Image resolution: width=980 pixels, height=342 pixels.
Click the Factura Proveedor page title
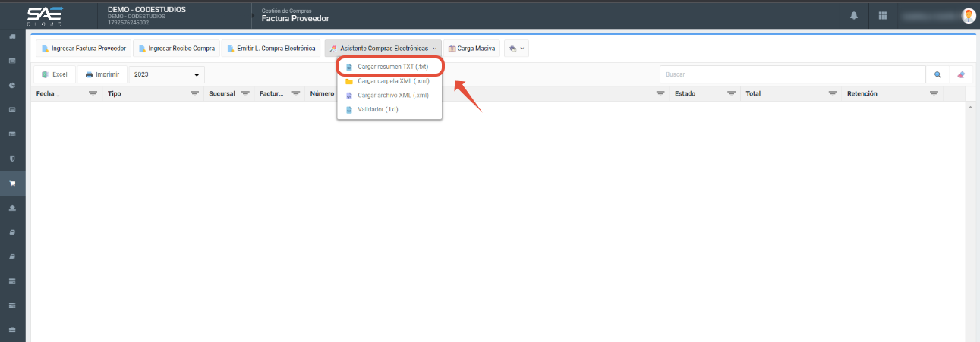tap(295, 19)
